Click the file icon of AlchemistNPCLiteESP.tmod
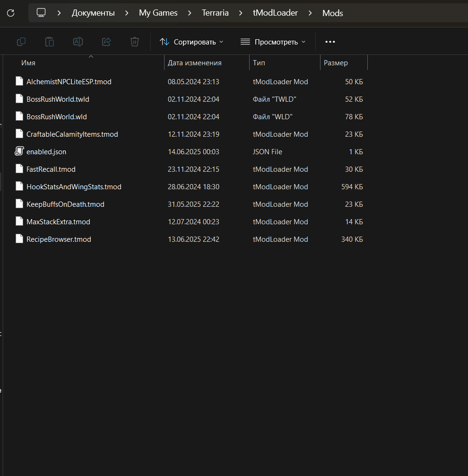Viewport: 468px width, 476px height. coord(19,81)
